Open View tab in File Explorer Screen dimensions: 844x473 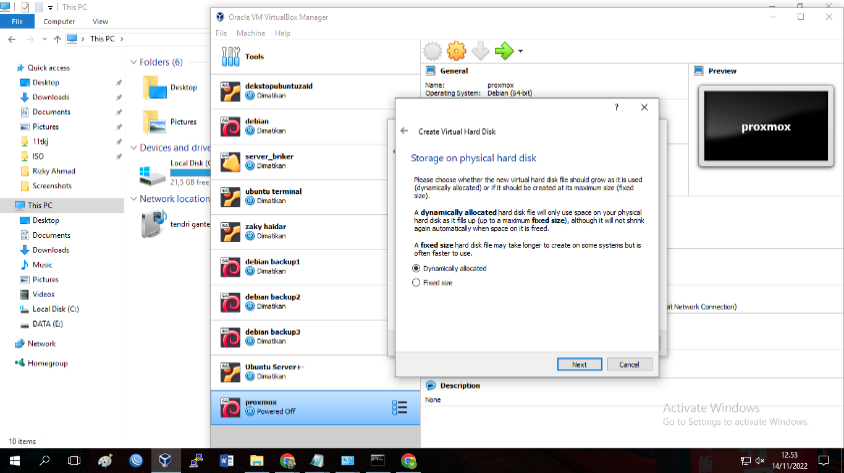[100, 22]
